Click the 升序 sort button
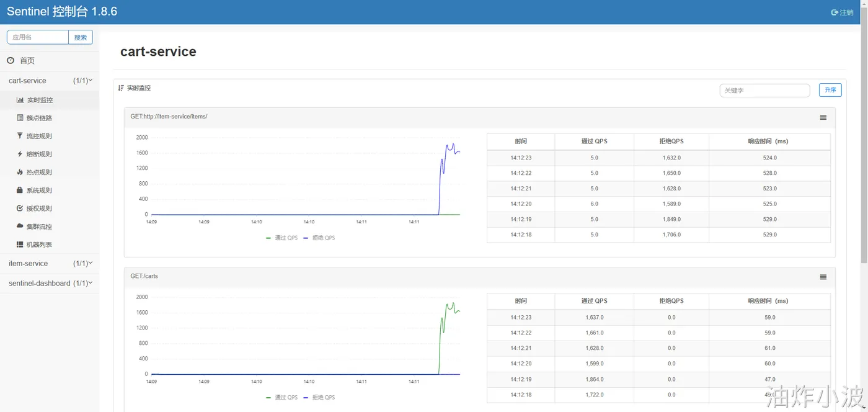868x412 pixels. pos(830,90)
